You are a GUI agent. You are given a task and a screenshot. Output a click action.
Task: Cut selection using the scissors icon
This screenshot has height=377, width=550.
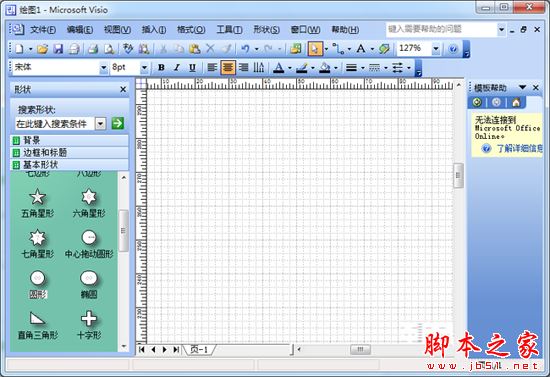(x=163, y=49)
